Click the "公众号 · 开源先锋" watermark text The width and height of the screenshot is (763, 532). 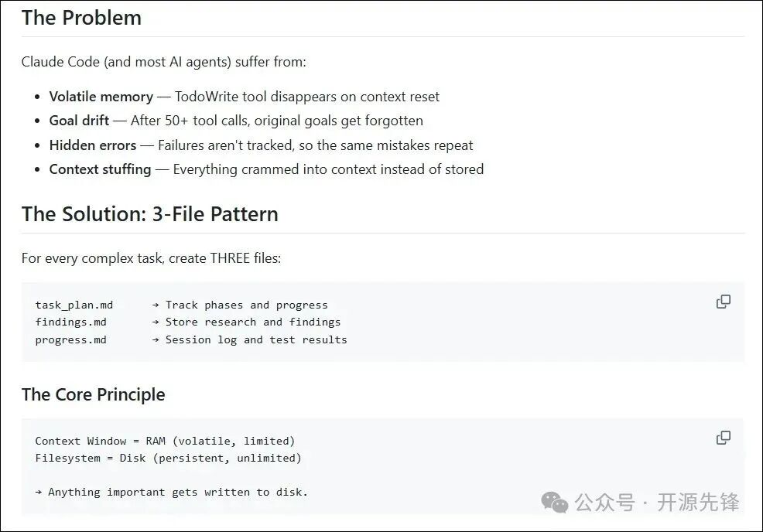[x=657, y=503]
